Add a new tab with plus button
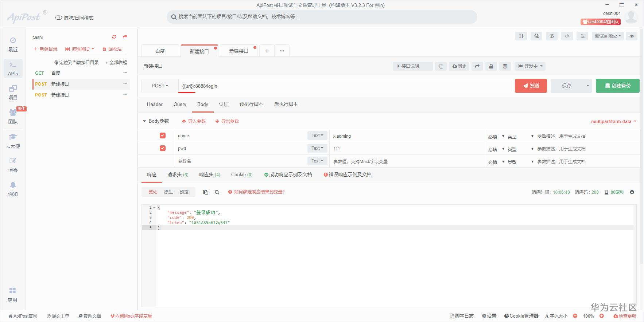This screenshot has height=322, width=644. point(267,51)
